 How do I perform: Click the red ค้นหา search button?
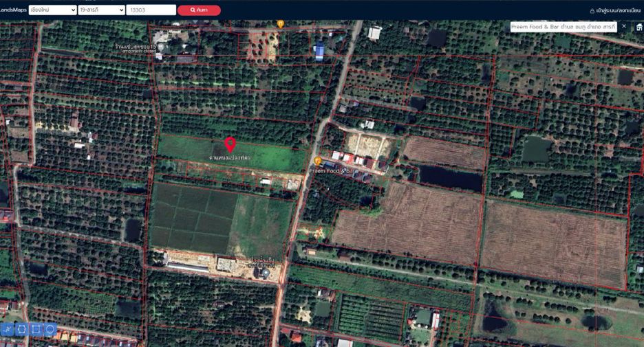(x=200, y=10)
